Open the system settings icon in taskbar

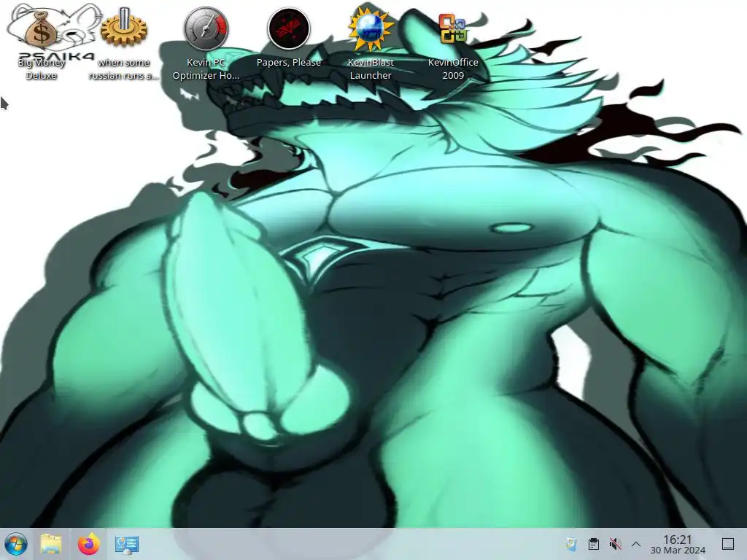point(127,544)
